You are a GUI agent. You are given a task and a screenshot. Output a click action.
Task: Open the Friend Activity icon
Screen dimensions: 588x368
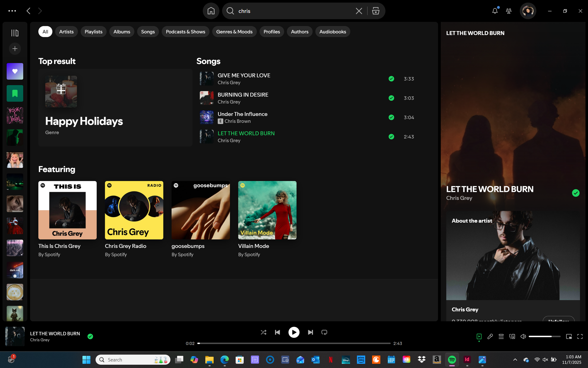point(509,11)
